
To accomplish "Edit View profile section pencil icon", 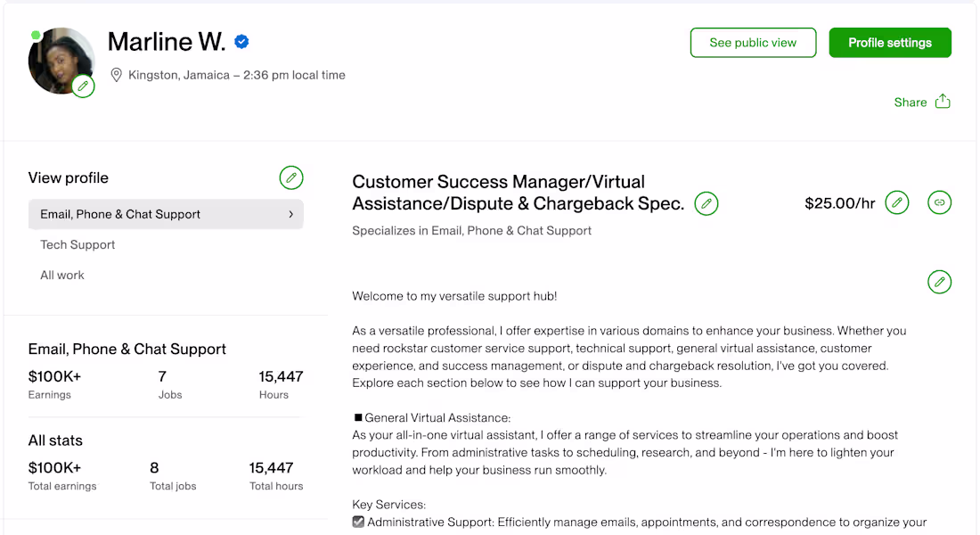I will click(x=291, y=177).
